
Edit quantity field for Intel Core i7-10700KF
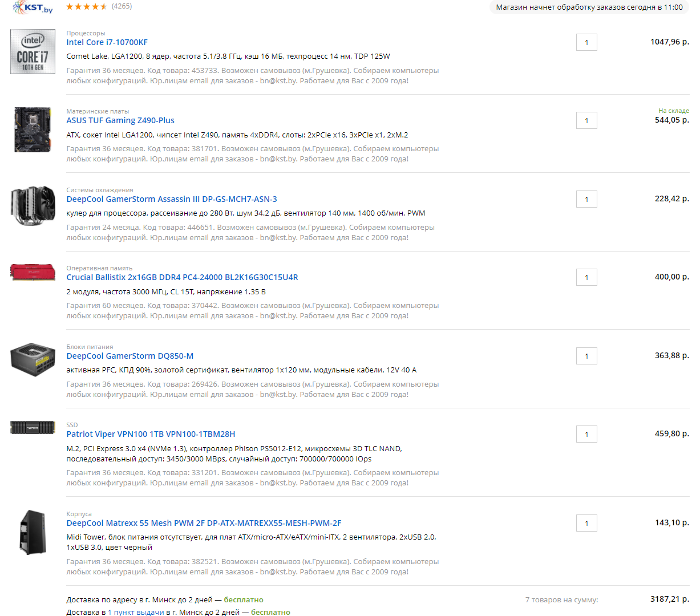586,42
